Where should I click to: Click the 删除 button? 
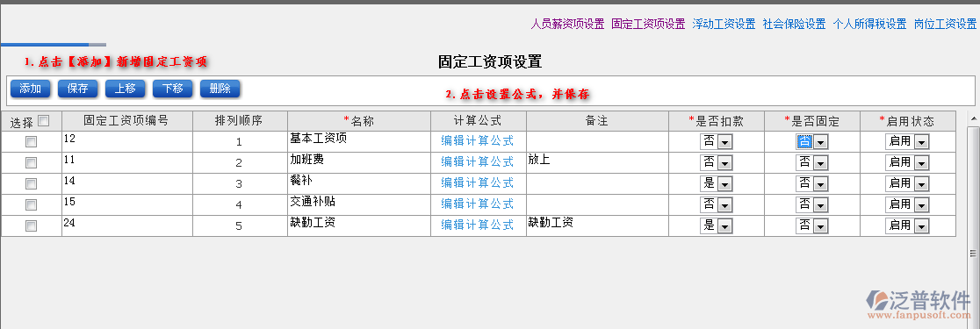point(220,89)
